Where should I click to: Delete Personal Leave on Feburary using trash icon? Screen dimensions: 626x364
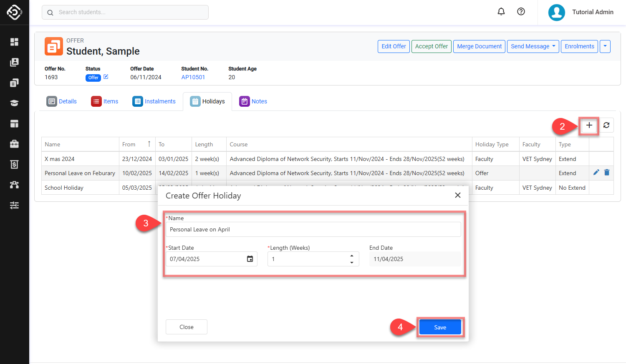[x=607, y=173]
